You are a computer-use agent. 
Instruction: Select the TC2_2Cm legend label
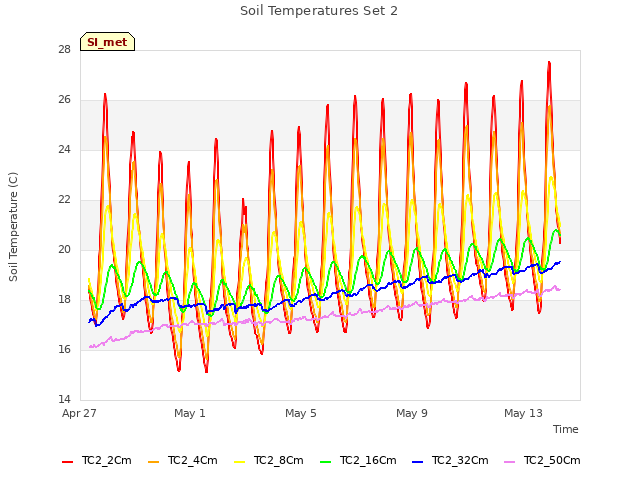coord(107,461)
